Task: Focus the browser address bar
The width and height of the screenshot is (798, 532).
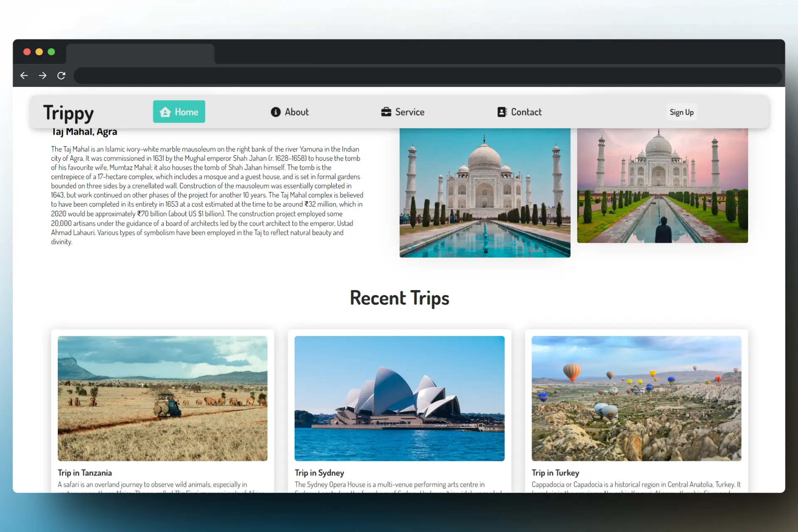Action: coord(427,76)
